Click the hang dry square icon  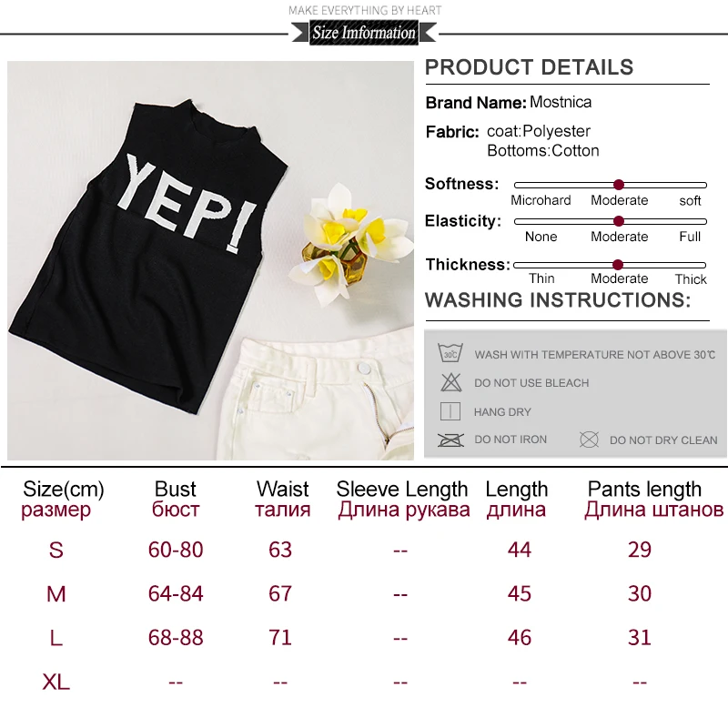(x=450, y=411)
